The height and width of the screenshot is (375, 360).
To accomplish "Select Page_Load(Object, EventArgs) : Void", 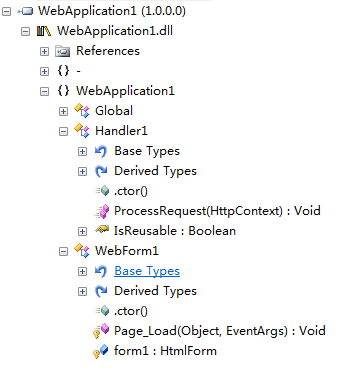I will click(220, 331).
